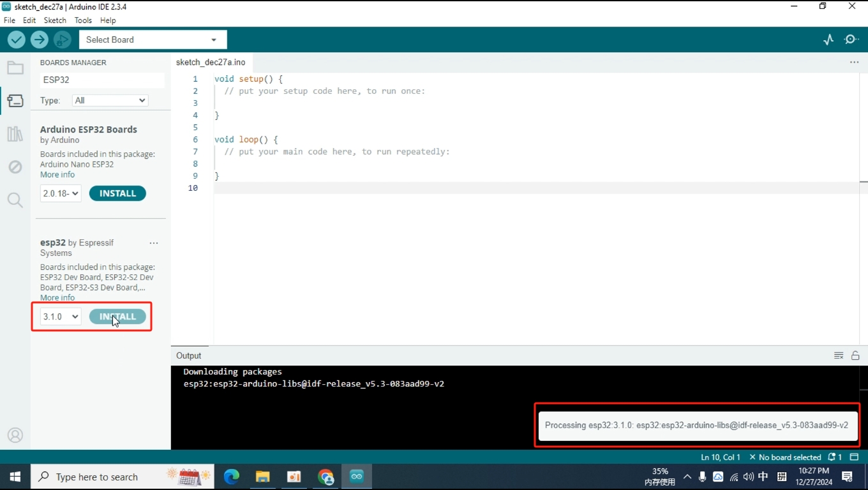Open version 3.1.0 dropdown for esp32
This screenshot has height=490, width=868.
(x=61, y=316)
